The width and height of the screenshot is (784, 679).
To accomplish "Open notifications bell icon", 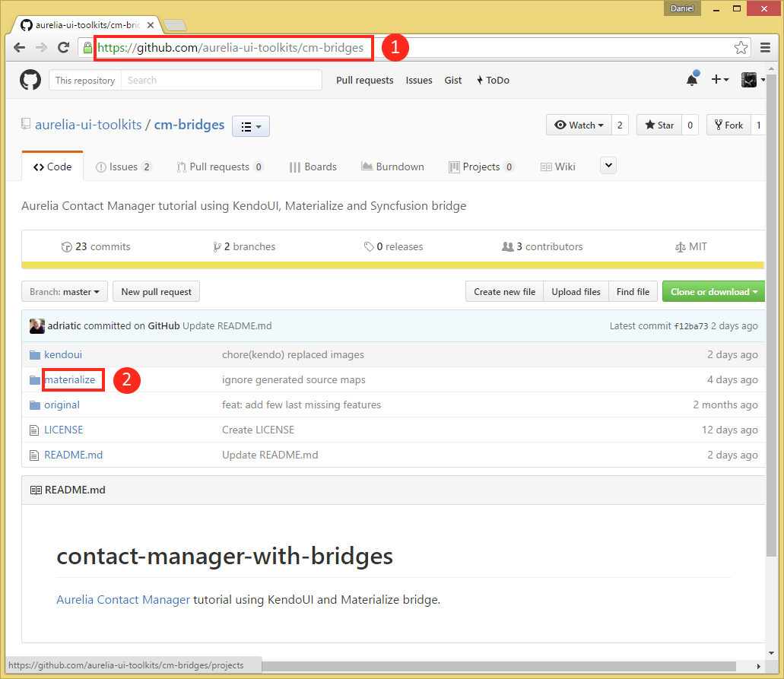I will click(693, 80).
